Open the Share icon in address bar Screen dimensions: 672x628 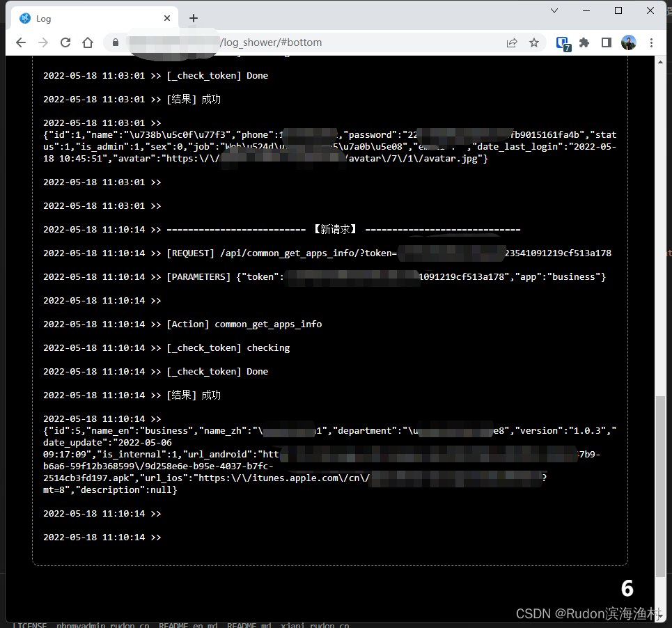point(512,42)
